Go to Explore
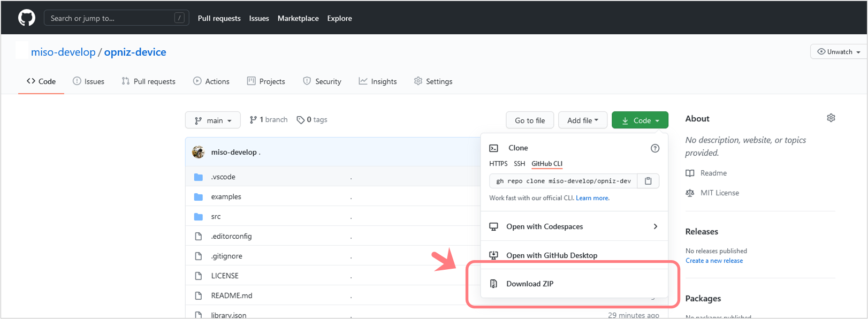Image resolution: width=868 pixels, height=319 pixels. coord(339,18)
